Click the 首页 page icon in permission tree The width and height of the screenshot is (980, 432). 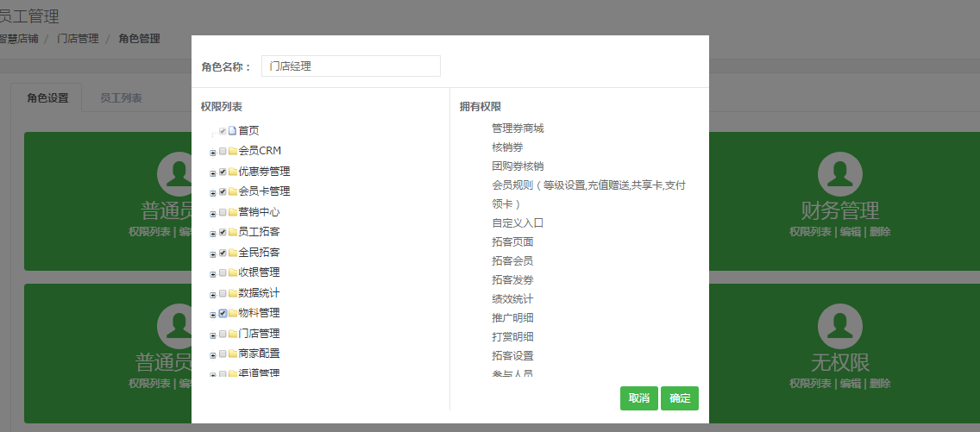tap(233, 131)
